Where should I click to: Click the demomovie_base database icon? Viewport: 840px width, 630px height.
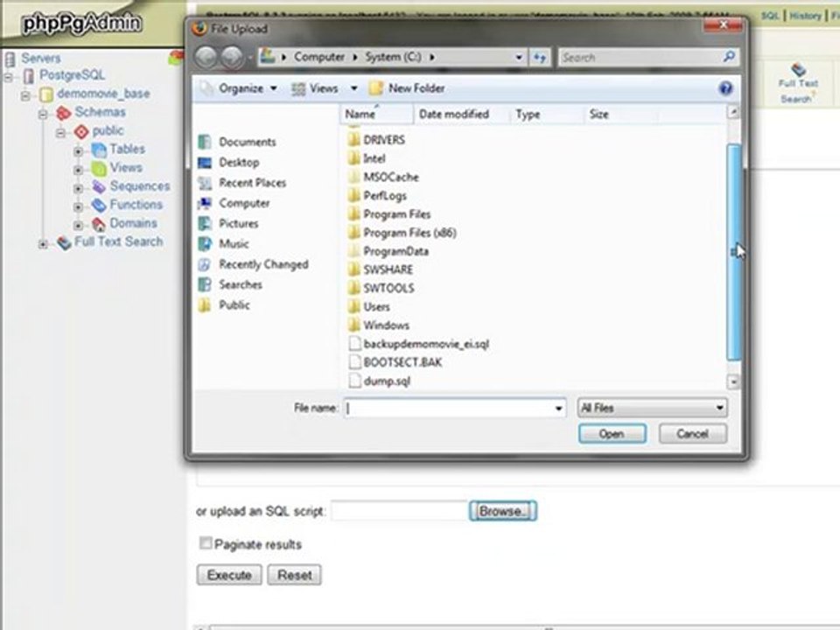click(46, 94)
